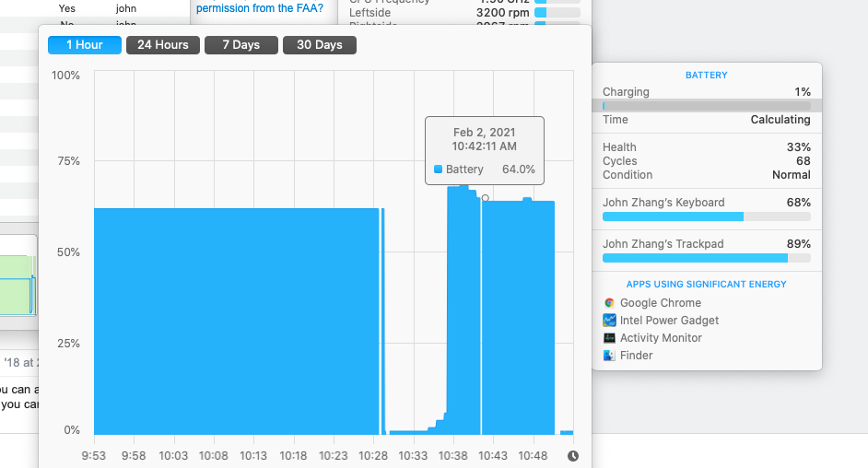Click the graph data point marker circle

coord(486,198)
